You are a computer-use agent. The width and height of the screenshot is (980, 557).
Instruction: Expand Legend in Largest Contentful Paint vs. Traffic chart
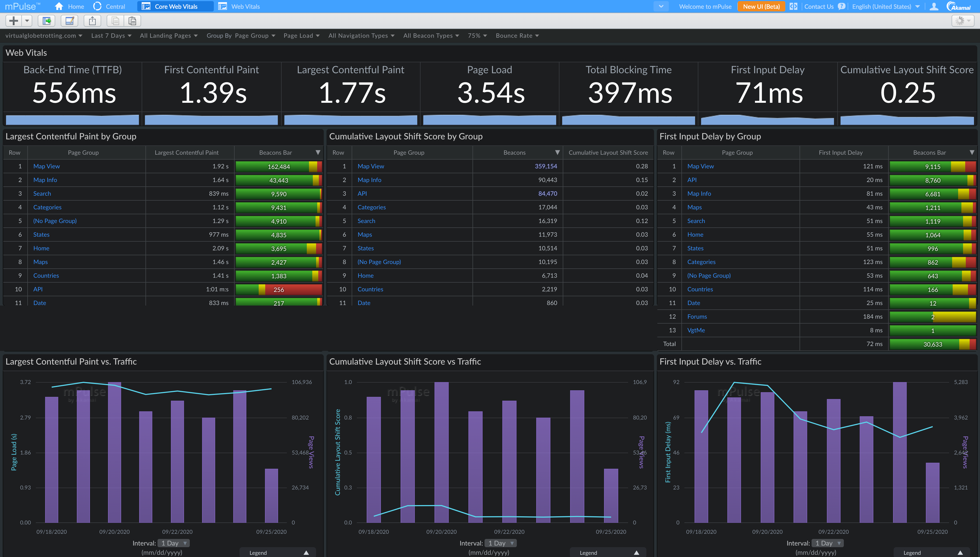pos(278,553)
